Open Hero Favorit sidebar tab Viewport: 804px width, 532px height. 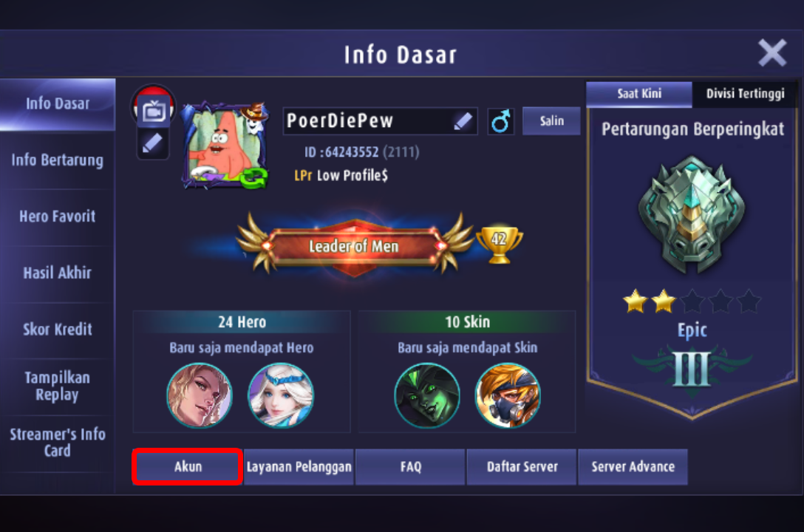click(58, 216)
